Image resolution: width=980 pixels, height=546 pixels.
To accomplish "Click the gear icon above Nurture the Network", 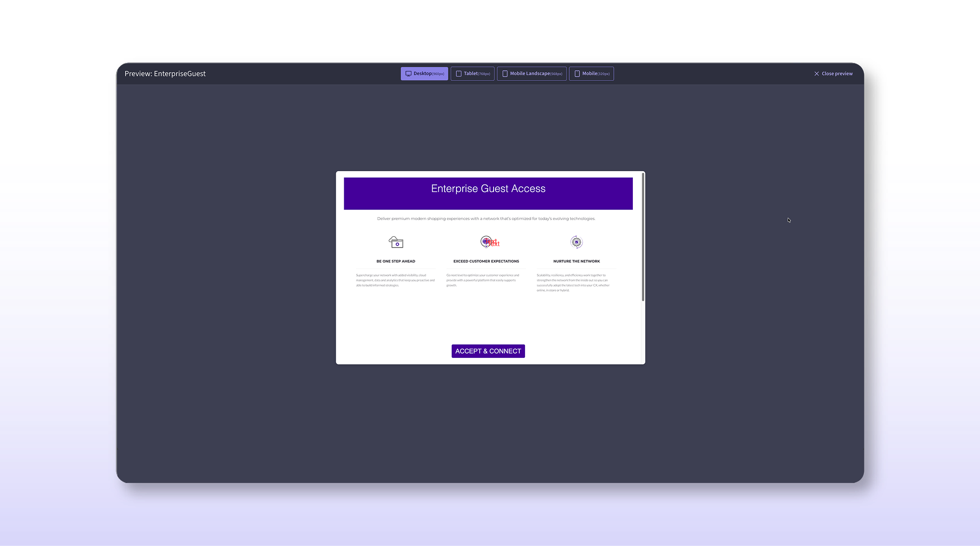I will 576,242.
